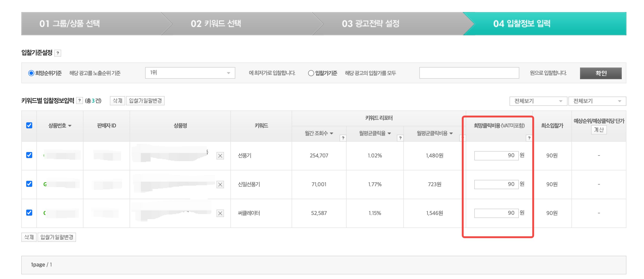Image resolution: width=644 pixels, height=279 pixels.
Task: Switch to the 02 키워드 선택 step
Action: (x=216, y=24)
